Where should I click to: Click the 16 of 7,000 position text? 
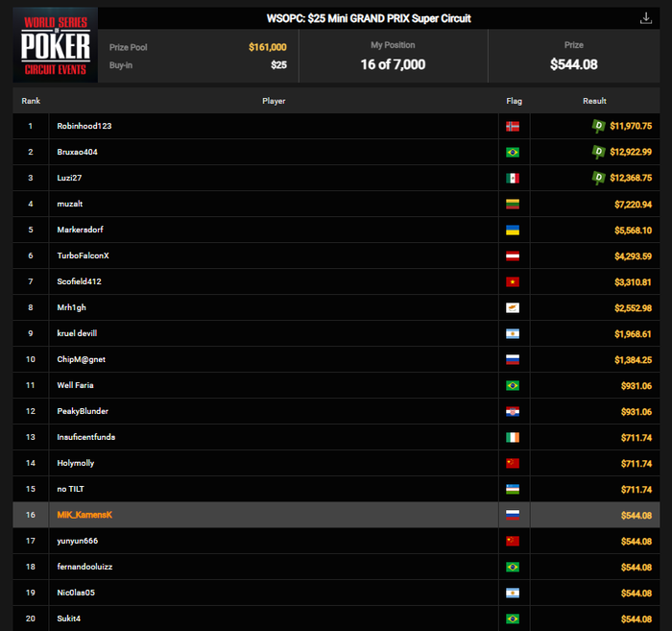point(393,64)
